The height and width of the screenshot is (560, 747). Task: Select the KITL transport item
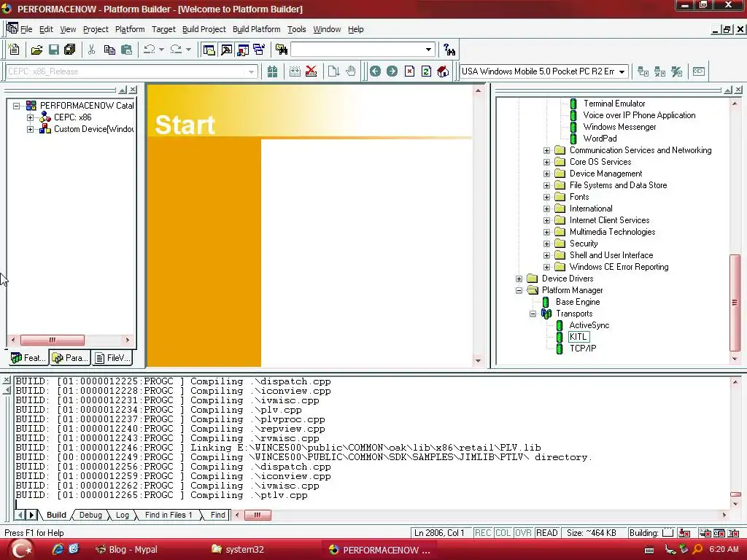click(x=578, y=337)
